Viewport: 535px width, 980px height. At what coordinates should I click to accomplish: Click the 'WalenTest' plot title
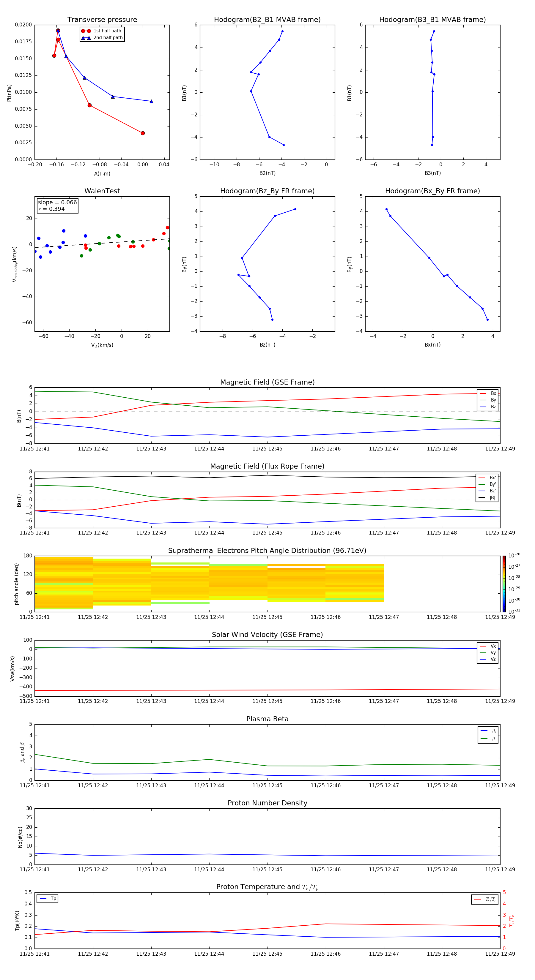102,191
